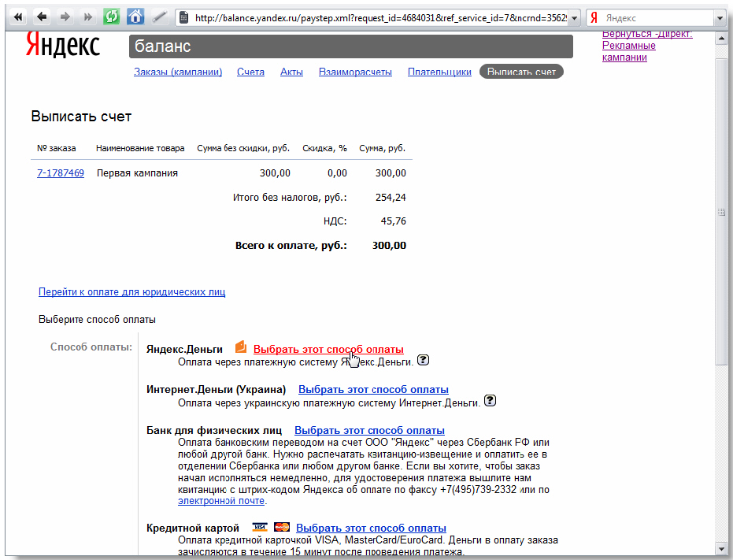Viewport: 733px width, 560px height.
Task: Open order number 7-1787469 link
Action: (61, 173)
